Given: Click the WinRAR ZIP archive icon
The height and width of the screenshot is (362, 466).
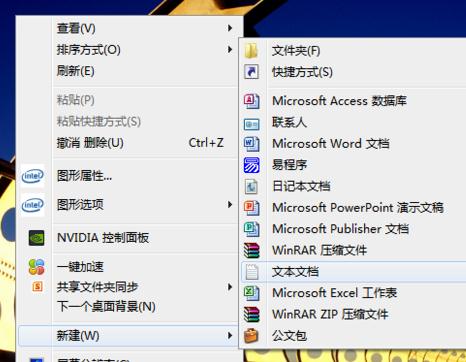Looking at the screenshot, I should coord(251,314).
